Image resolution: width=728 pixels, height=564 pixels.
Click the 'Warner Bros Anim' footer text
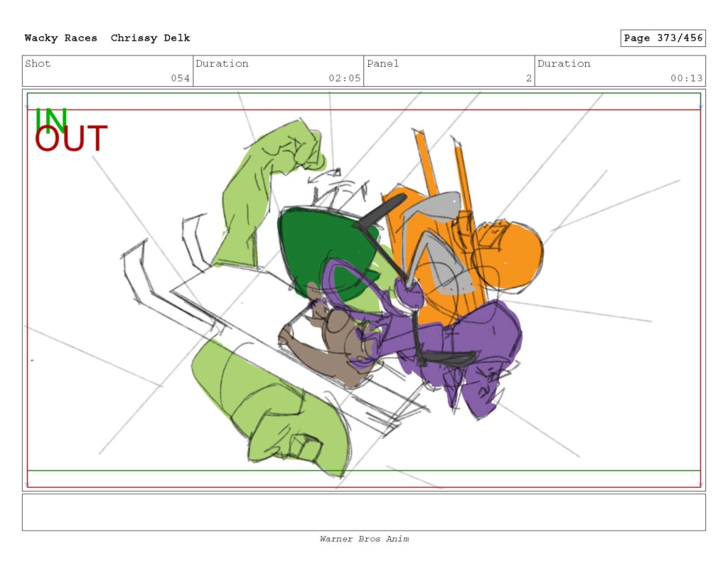364,539
